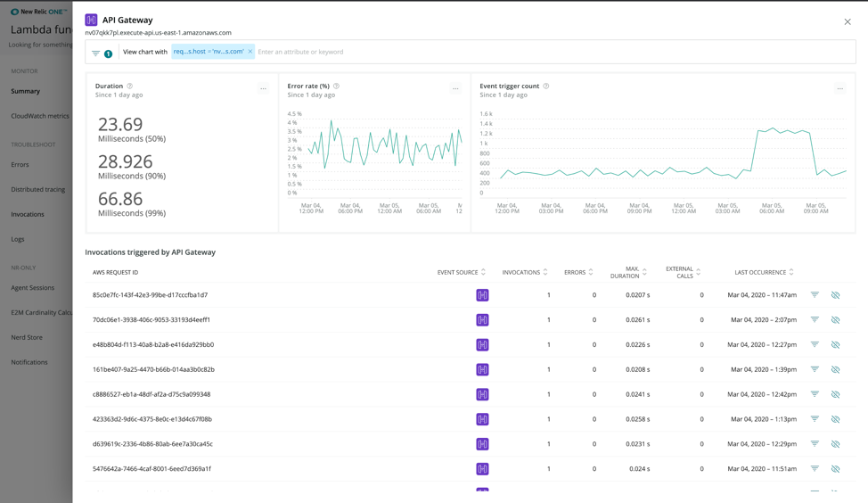Click the event source icon for c8886527 request
Viewport: 868px width, 503px height.
tap(482, 394)
